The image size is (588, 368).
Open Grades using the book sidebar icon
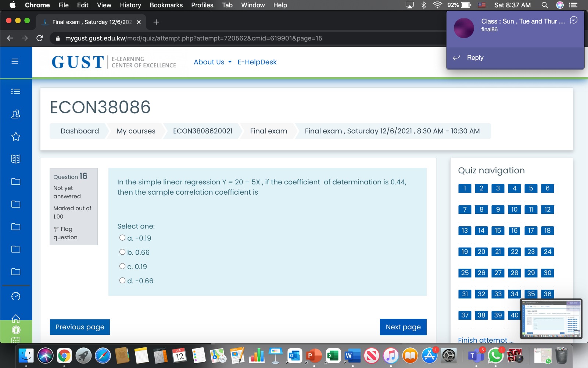[15, 159]
